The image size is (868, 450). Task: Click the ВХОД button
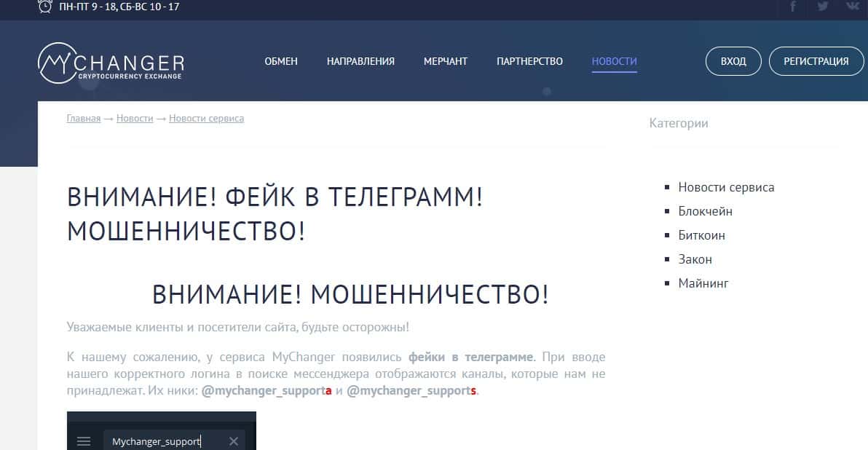click(733, 61)
